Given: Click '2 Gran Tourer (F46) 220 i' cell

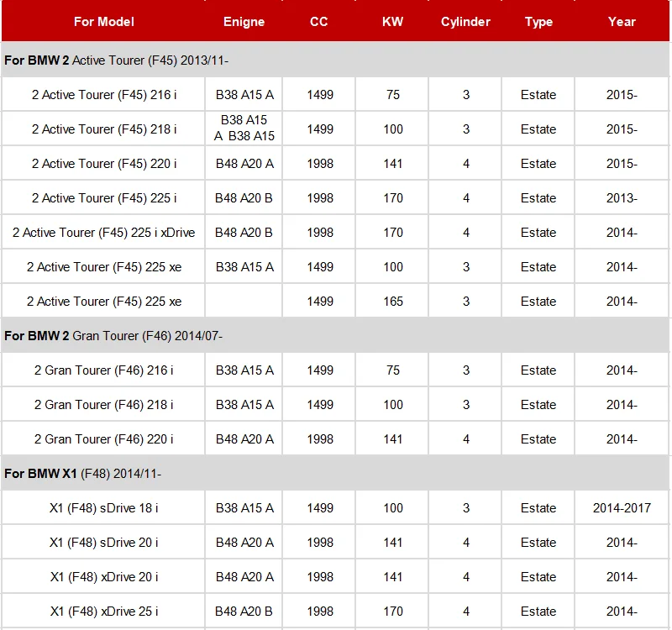Looking at the screenshot, I should 103,439.
